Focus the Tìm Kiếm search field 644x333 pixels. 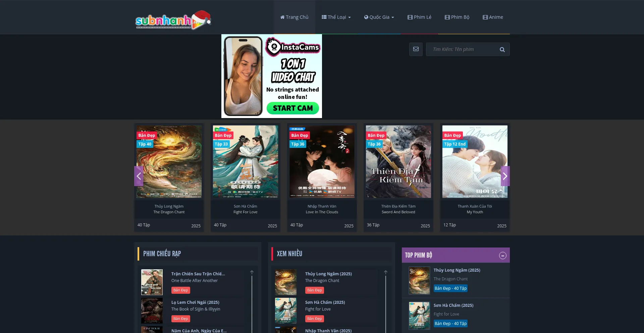pyautogui.click(x=463, y=49)
